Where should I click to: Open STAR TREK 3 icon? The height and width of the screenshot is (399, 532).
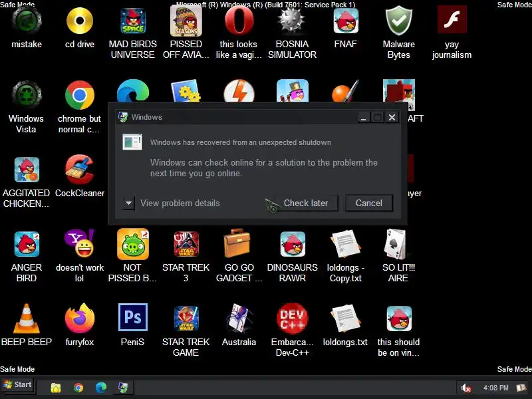186,244
